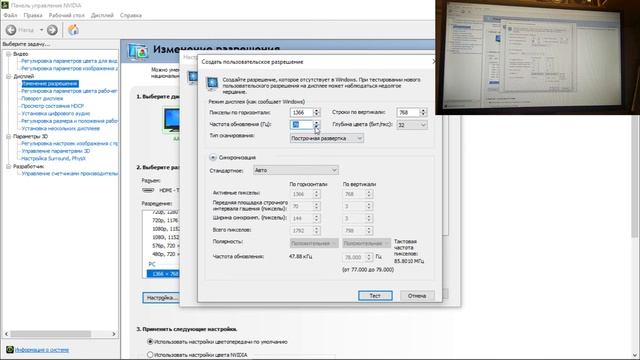The image size is (640, 360).
Task: Open the Глубина цвета dropdown
Action: 412,125
